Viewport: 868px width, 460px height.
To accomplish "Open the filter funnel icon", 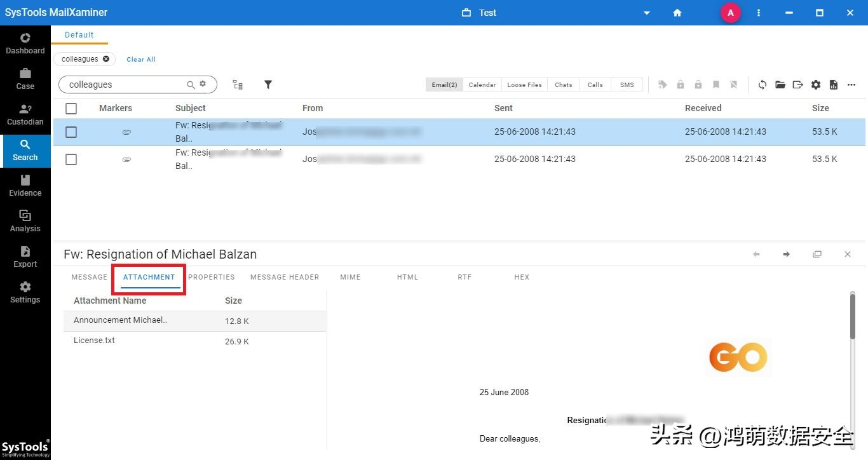I will click(x=268, y=85).
